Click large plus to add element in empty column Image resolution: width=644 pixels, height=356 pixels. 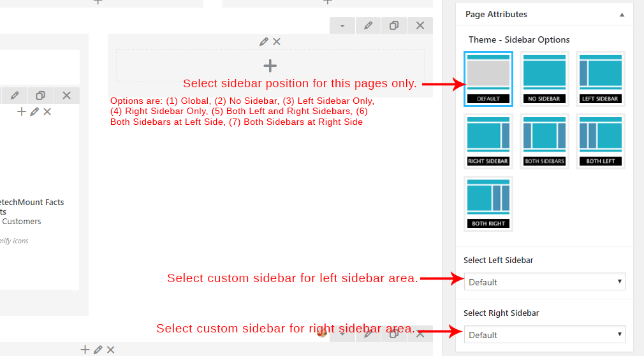270,66
